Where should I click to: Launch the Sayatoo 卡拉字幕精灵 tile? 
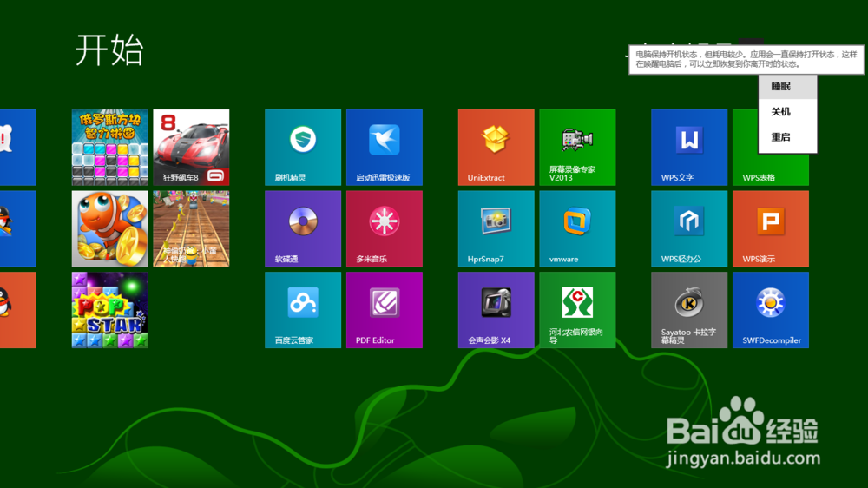coord(689,310)
